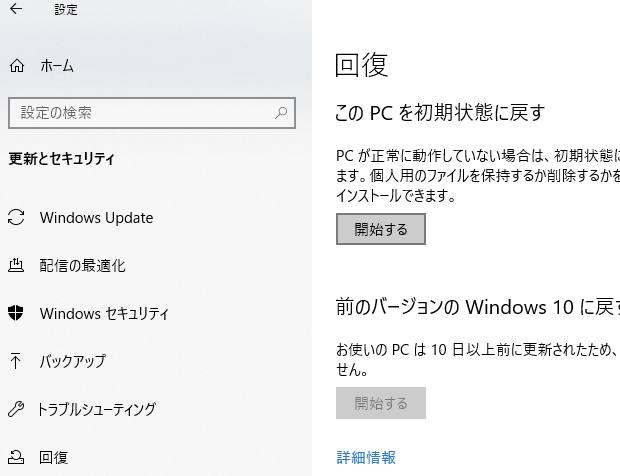Open the ホーム settings page
The height and width of the screenshot is (476, 620).
57,66
